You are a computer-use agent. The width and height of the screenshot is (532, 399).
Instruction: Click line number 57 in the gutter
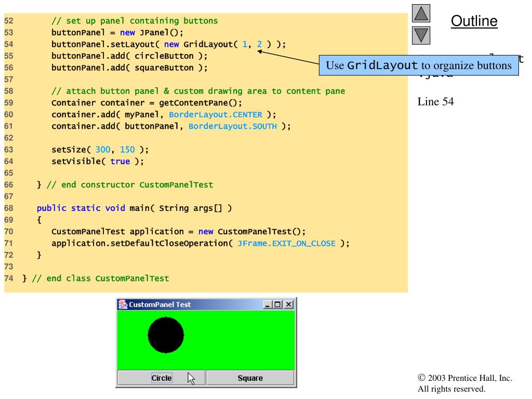click(x=9, y=79)
